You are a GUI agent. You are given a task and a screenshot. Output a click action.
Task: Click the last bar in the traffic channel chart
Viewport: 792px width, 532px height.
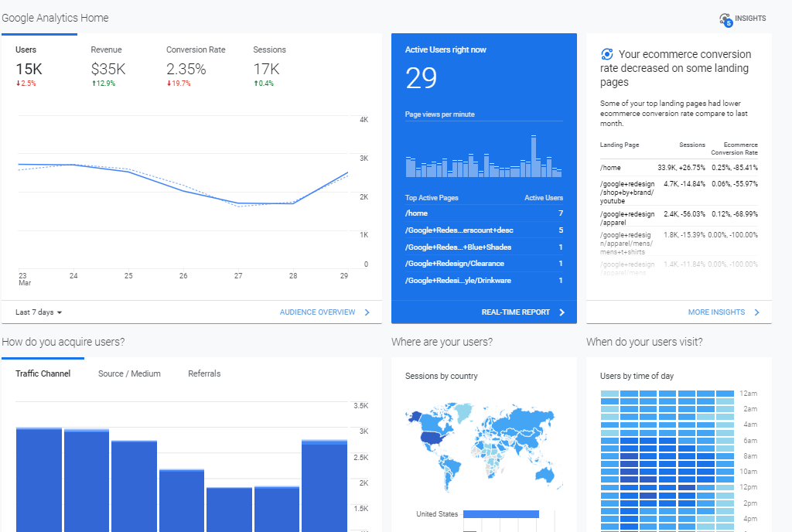pos(324,486)
